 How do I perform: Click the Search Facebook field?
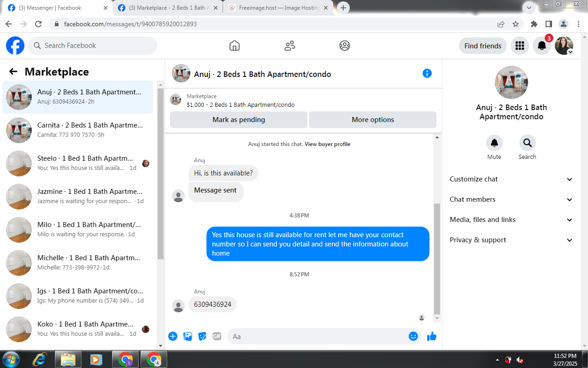(93, 46)
